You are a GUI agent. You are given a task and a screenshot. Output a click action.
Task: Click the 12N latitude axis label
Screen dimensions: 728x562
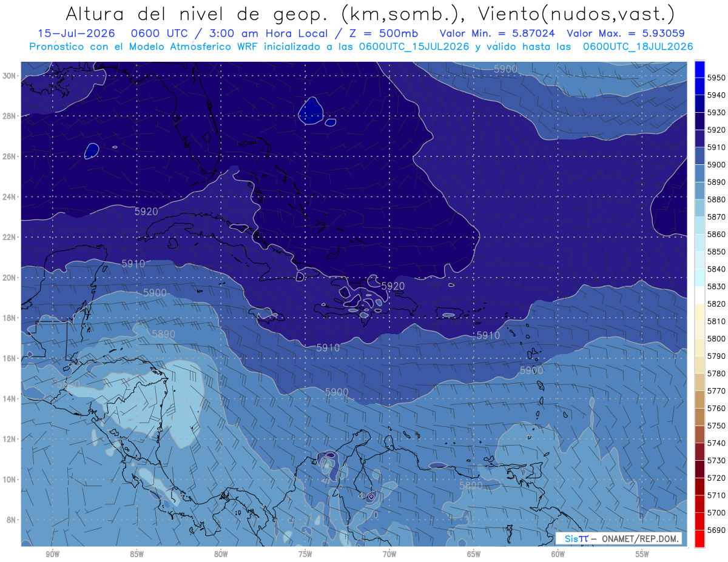(10, 438)
